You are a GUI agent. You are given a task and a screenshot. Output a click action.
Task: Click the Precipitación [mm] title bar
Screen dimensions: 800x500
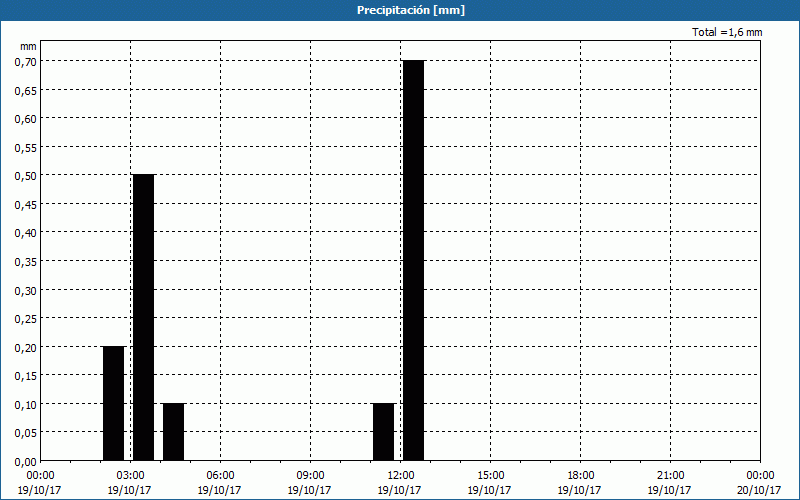[400, 10]
